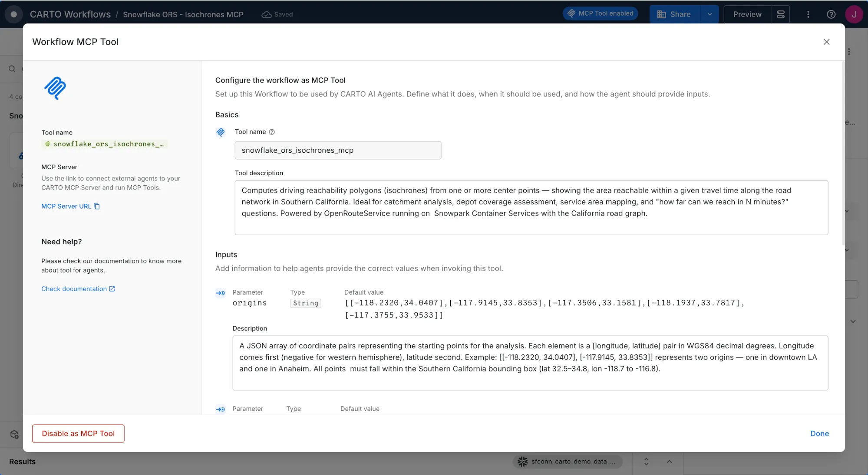
Task: Click the workflow title Snowflake ORS - Isochrones MCP
Action: [x=183, y=14]
